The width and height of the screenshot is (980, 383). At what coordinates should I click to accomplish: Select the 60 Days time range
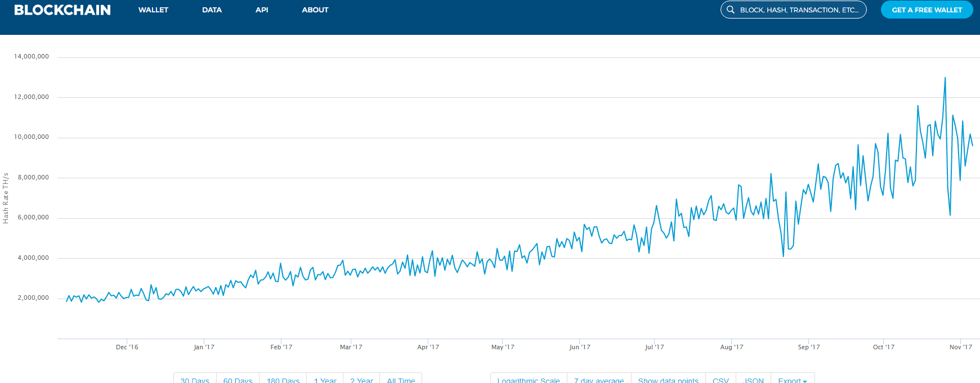point(238,380)
